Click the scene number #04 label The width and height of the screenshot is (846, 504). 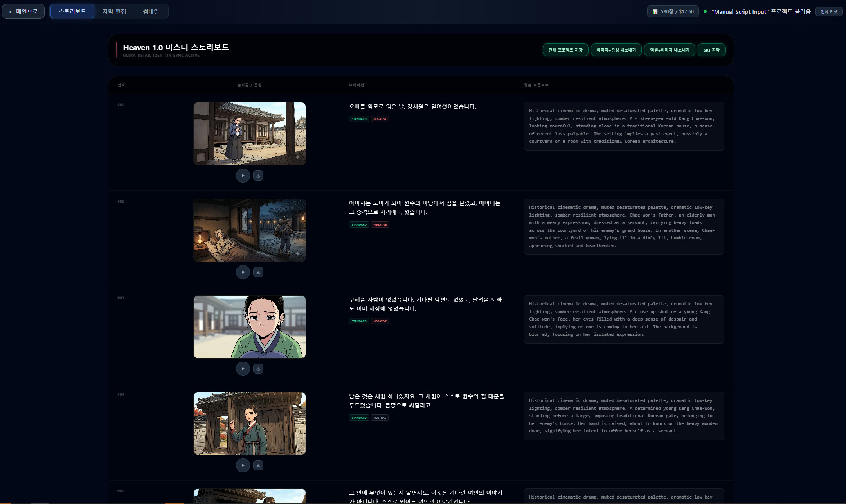(121, 395)
